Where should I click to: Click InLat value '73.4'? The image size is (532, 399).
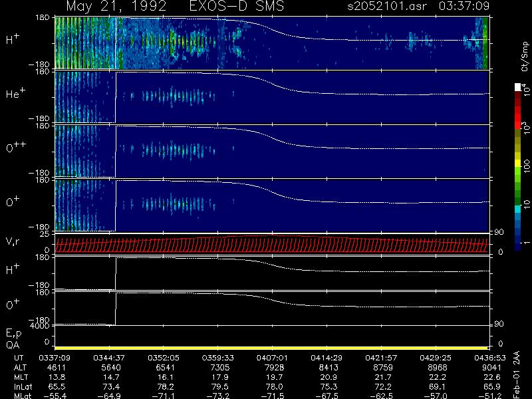click(112, 386)
